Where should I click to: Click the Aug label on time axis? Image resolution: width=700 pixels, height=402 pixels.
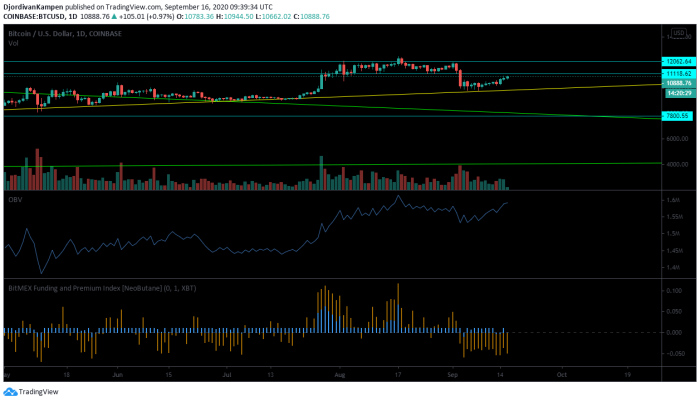pyautogui.click(x=340, y=375)
